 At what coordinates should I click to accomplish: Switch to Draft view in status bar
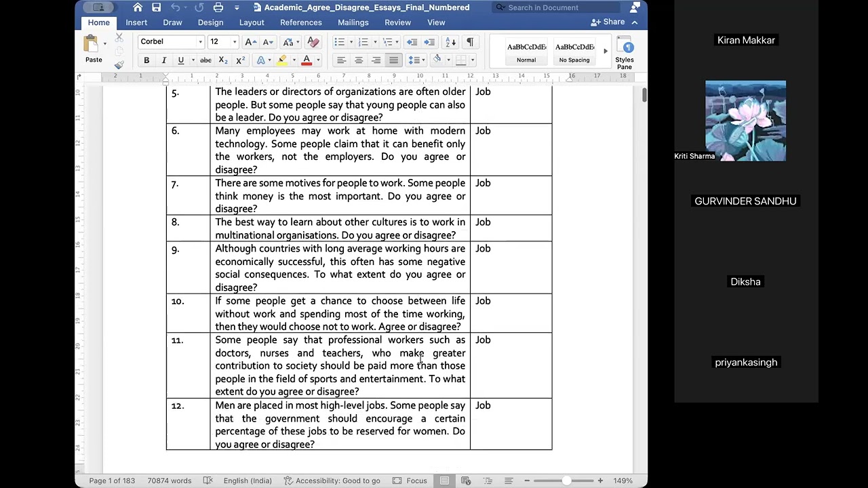pos(509,481)
